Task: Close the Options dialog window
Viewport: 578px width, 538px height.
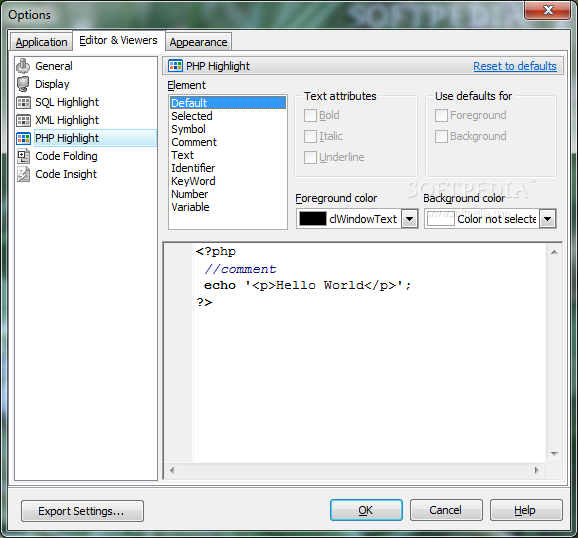Action: (x=548, y=10)
